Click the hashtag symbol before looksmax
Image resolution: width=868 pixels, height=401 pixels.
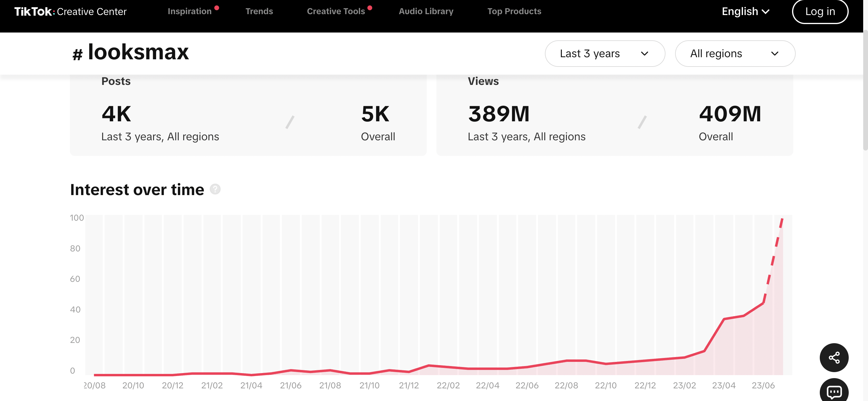[x=77, y=54]
